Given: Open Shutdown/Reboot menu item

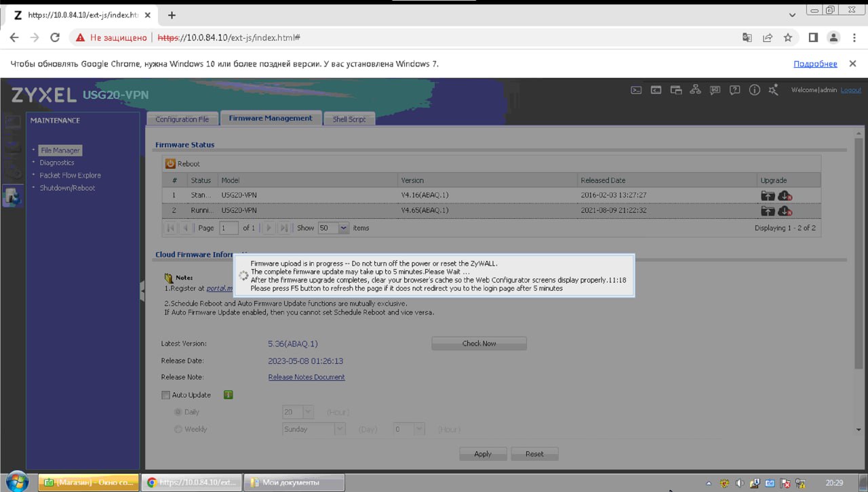Looking at the screenshot, I should [67, 188].
